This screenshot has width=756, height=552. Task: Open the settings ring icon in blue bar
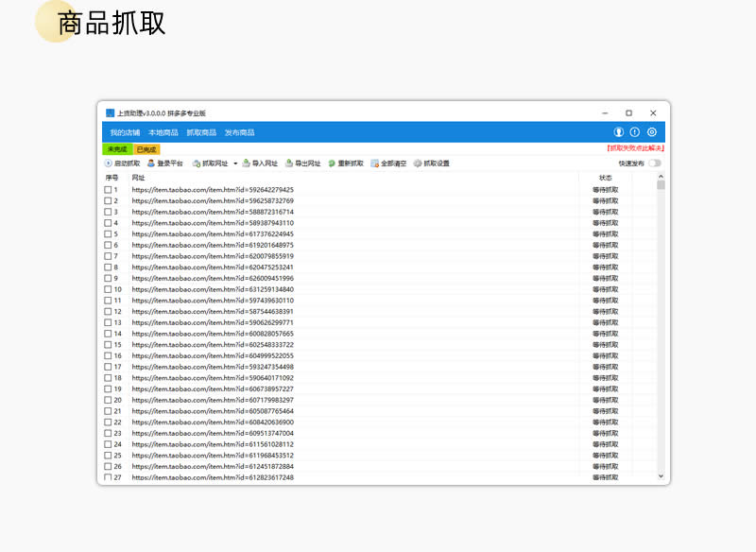(x=652, y=132)
